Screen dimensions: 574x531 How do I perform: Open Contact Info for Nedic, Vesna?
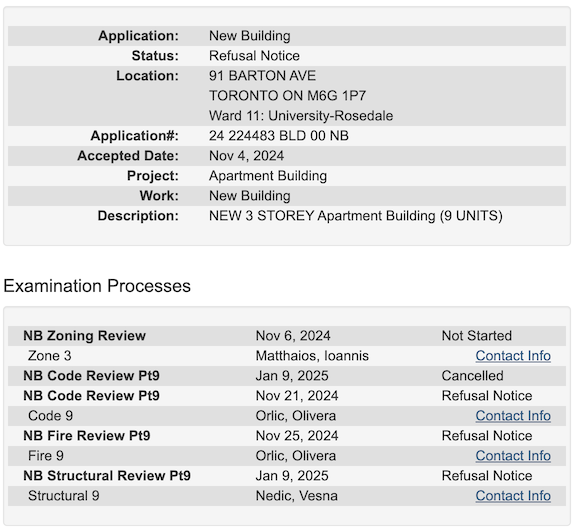[x=513, y=496]
